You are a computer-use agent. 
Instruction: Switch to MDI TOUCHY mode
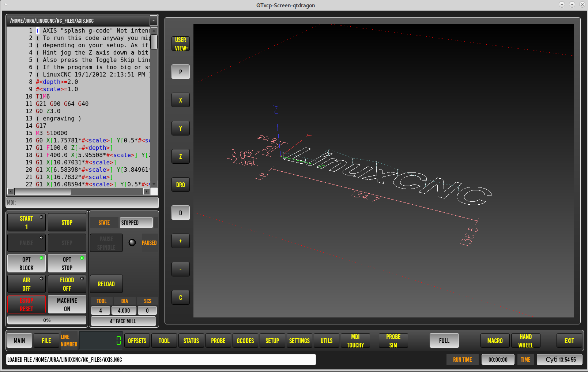click(355, 341)
